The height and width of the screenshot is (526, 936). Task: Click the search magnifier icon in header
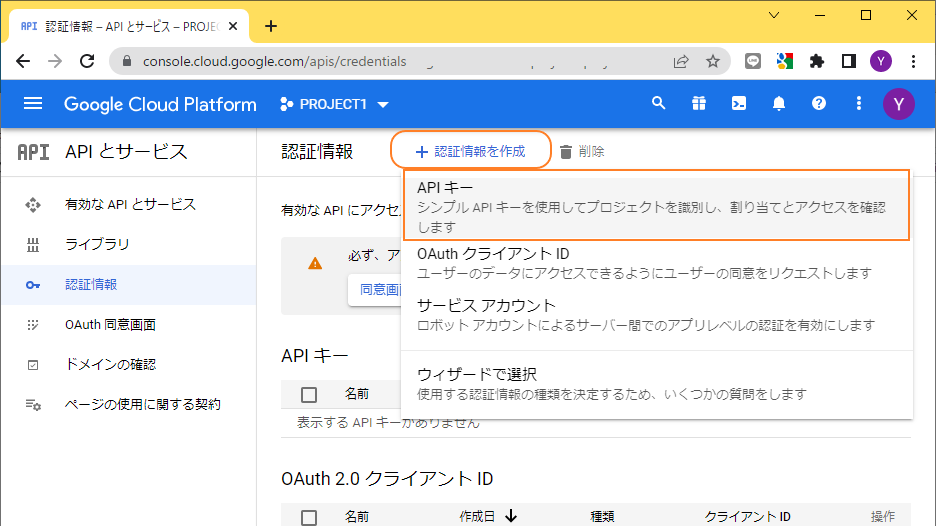(x=658, y=103)
